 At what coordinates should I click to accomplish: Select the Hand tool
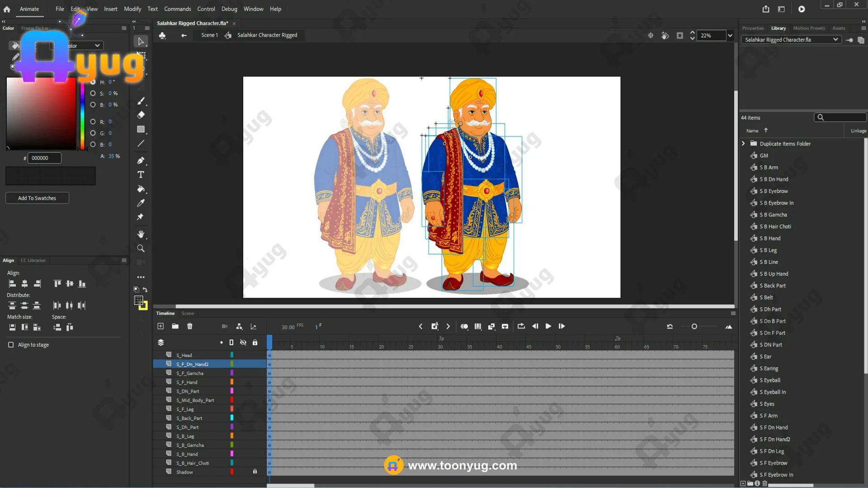pyautogui.click(x=141, y=234)
